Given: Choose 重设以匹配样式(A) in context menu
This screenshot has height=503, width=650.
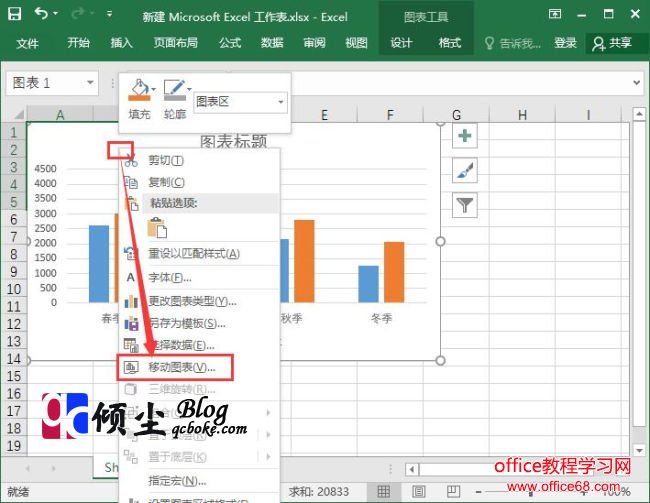Looking at the screenshot, I should [x=199, y=253].
